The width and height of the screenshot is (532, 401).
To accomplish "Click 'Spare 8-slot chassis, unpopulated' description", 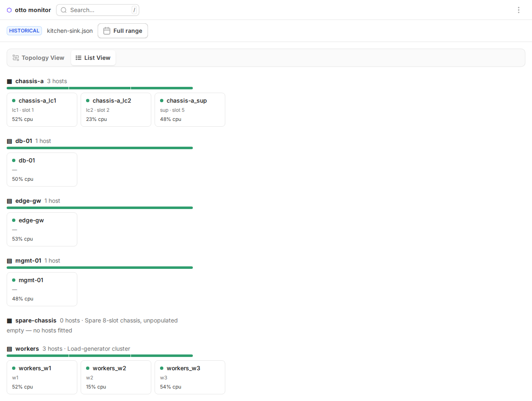I will pyautogui.click(x=131, y=320).
